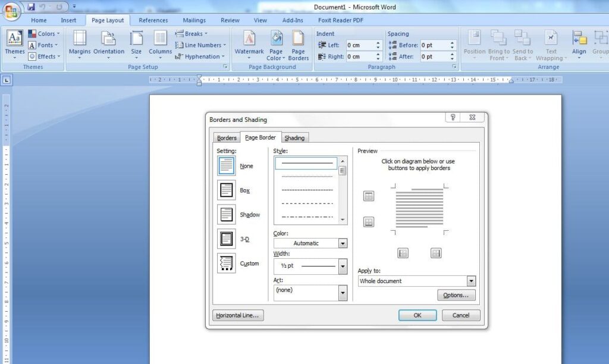Image resolution: width=609 pixels, height=364 pixels.
Task: Switch to the Insert ribbon tab
Action: click(68, 20)
